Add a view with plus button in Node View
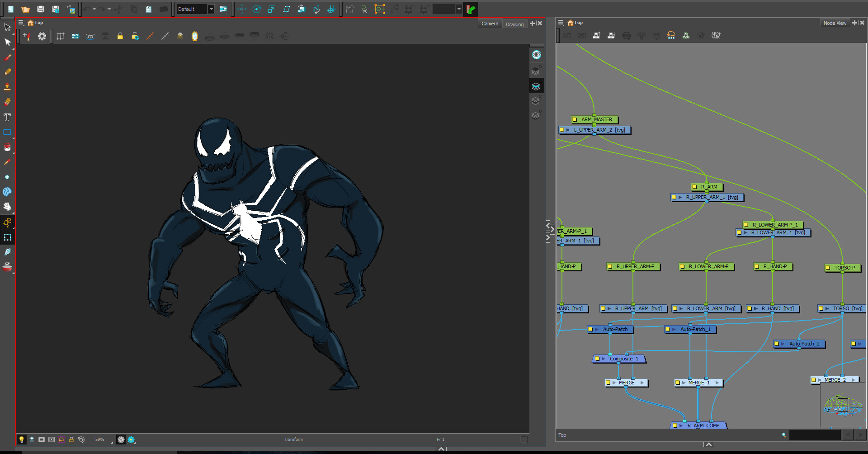The height and width of the screenshot is (454, 868). 854,23
